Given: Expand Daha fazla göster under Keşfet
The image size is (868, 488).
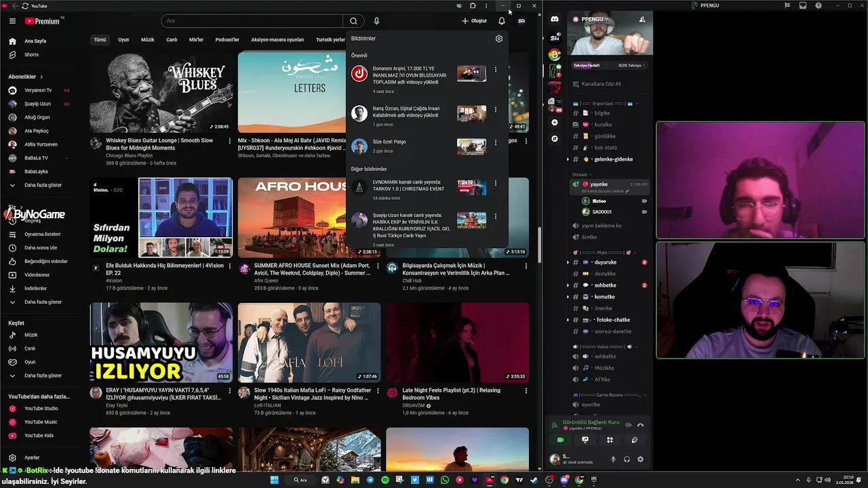Looking at the screenshot, I should (44, 375).
